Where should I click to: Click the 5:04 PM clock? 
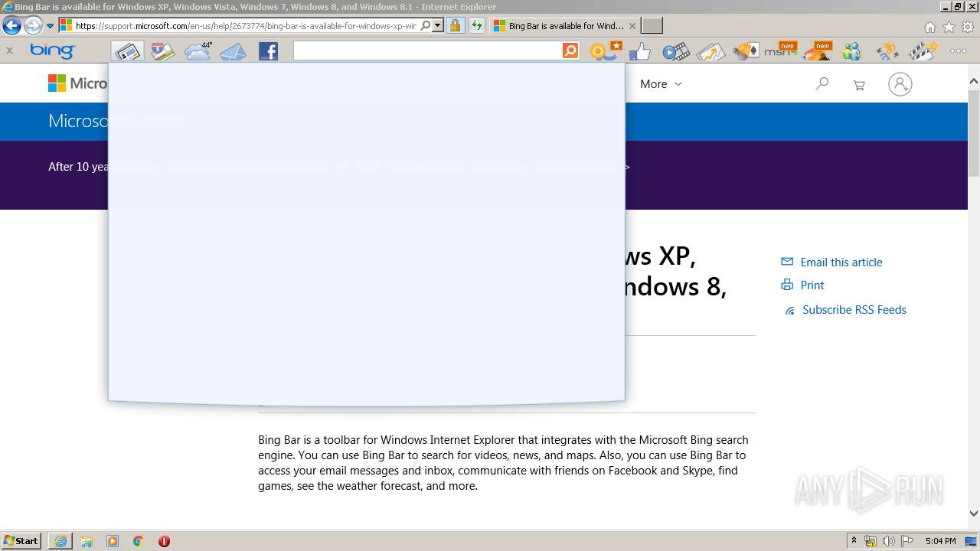pyautogui.click(x=940, y=541)
